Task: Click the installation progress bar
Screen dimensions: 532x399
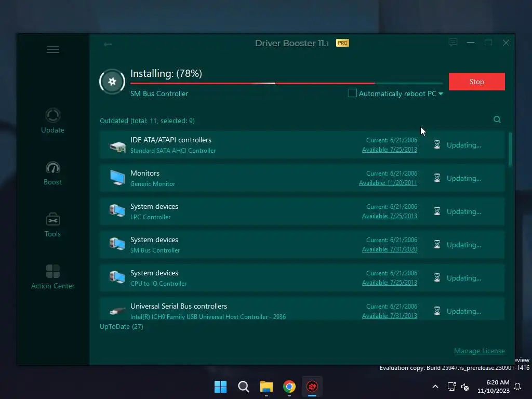Action: (x=286, y=83)
